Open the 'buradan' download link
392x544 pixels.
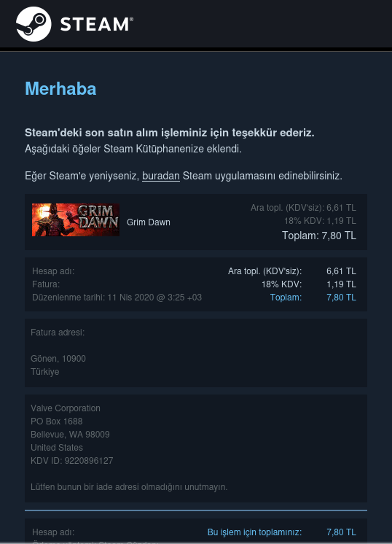click(x=161, y=176)
